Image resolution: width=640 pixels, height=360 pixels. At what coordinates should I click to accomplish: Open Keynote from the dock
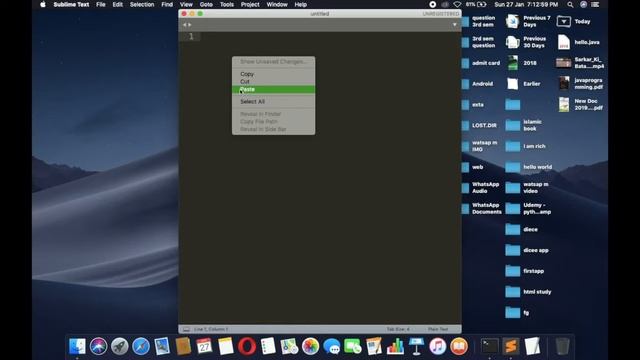point(417,347)
